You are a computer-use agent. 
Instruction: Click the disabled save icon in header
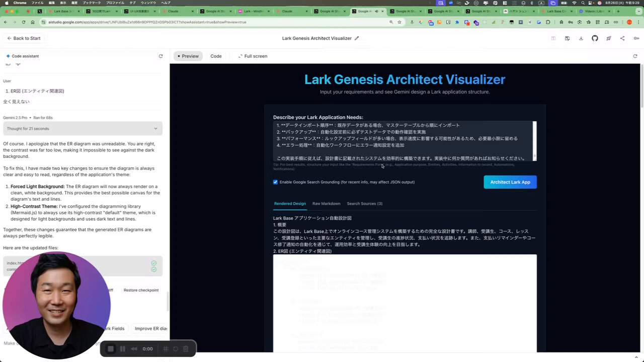553,38
